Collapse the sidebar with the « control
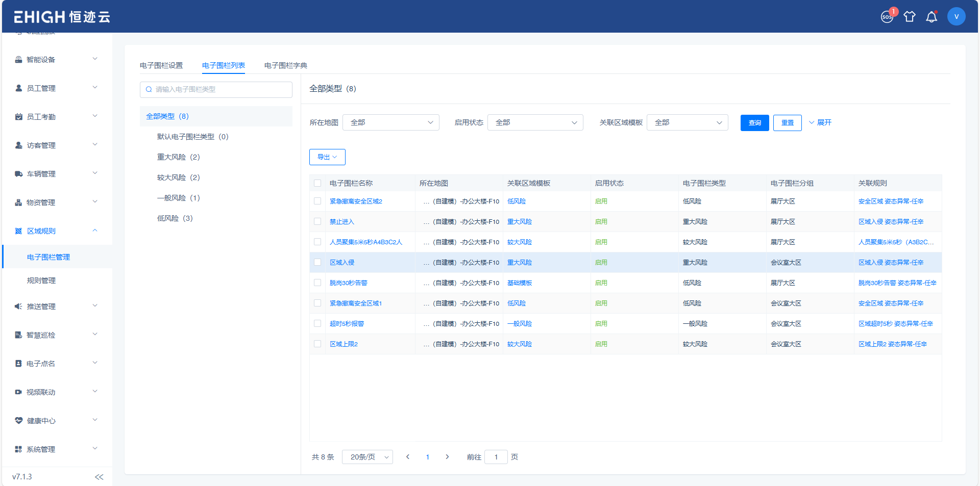Viewport: 980px width, 486px height. click(x=99, y=476)
